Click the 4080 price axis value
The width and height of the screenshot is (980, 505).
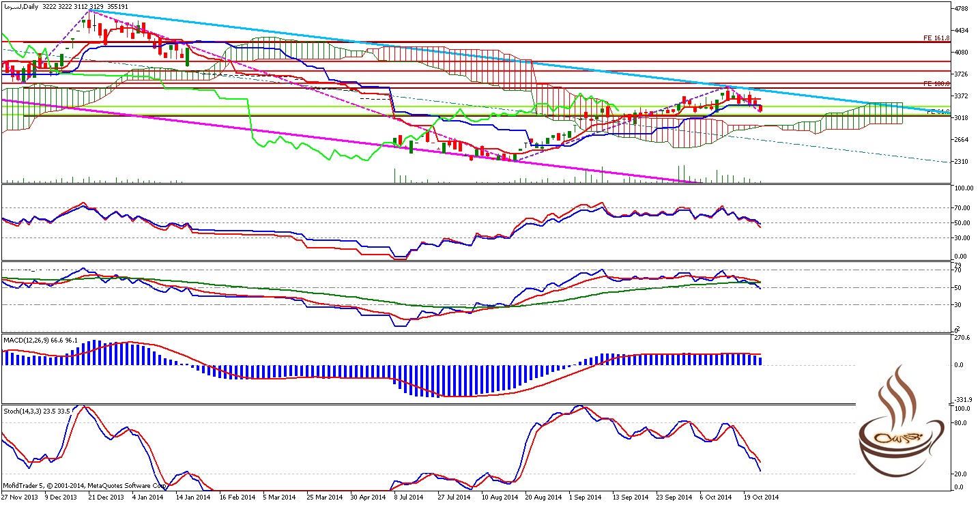[964, 52]
